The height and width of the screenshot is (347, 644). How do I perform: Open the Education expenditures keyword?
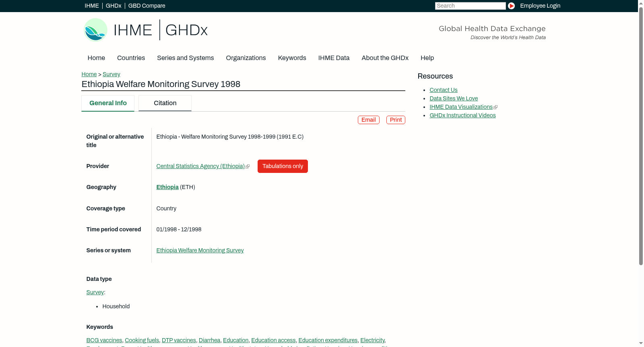(328, 340)
